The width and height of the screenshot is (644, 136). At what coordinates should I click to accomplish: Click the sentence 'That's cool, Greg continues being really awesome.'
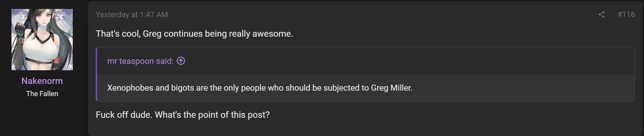coord(194,34)
